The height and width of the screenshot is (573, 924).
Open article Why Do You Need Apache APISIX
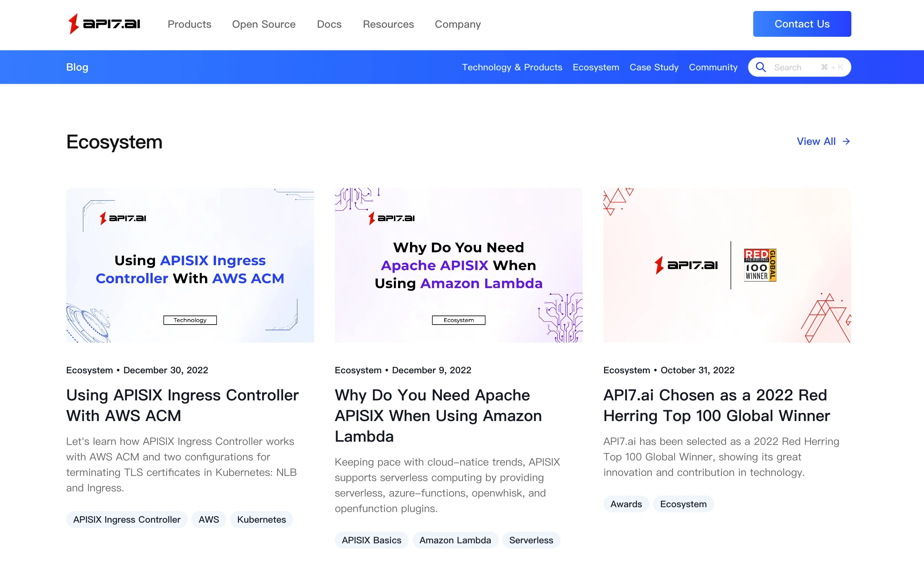point(438,416)
